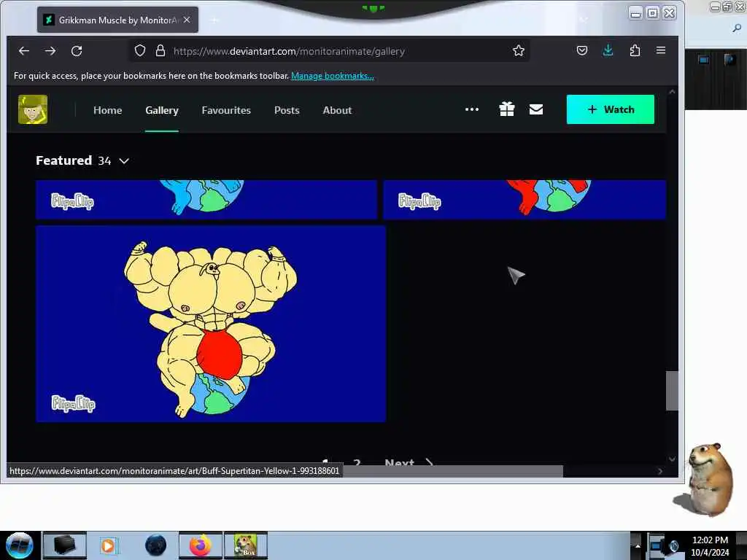The image size is (747, 560).
Task: Open a new tab with the plus button
Action: coord(214,20)
